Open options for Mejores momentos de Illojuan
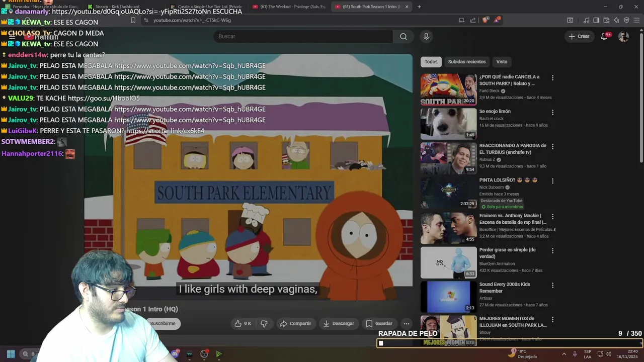Screen dimensions: 644x362 pos(552,319)
